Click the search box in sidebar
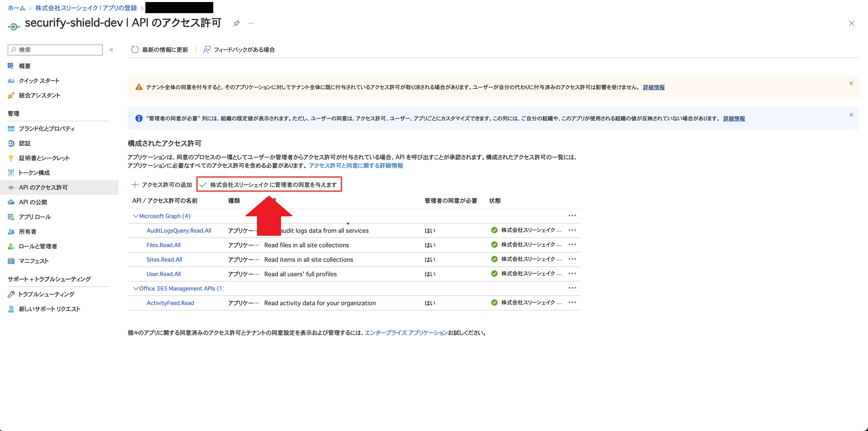This screenshot has height=431, width=868. [55, 50]
